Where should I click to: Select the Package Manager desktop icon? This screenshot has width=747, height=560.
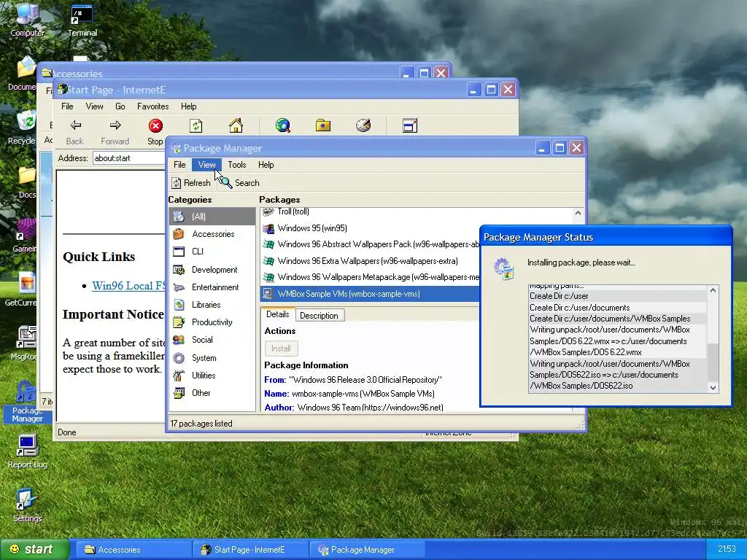pyautogui.click(x=27, y=402)
